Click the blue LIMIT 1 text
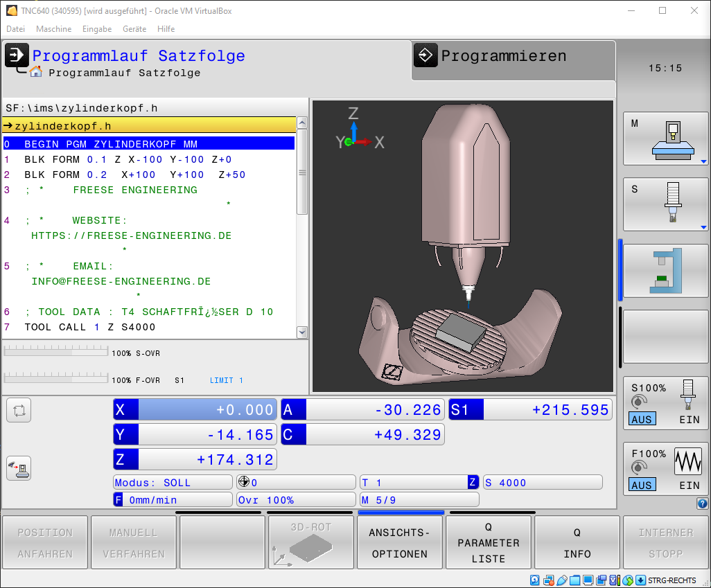The image size is (711, 588). tap(227, 380)
